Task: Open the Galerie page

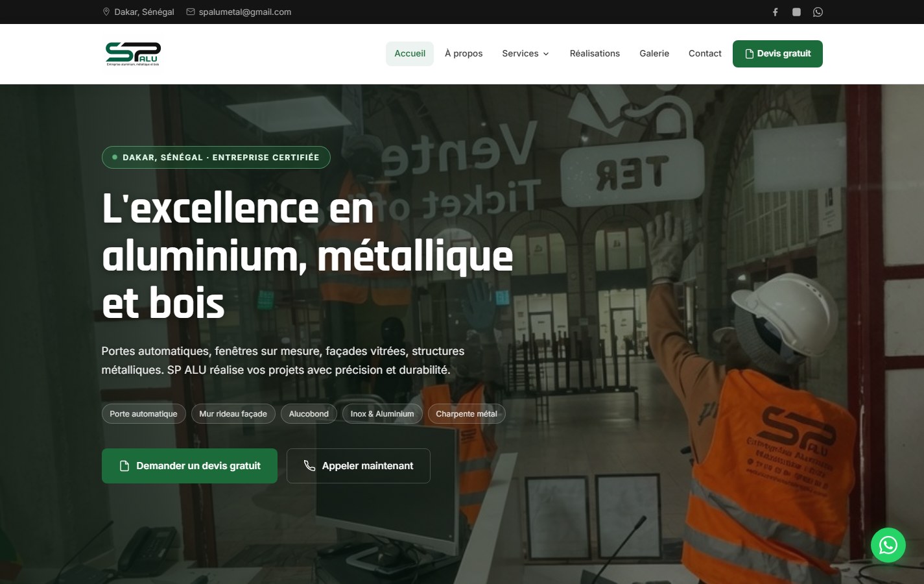Action: pyautogui.click(x=654, y=54)
